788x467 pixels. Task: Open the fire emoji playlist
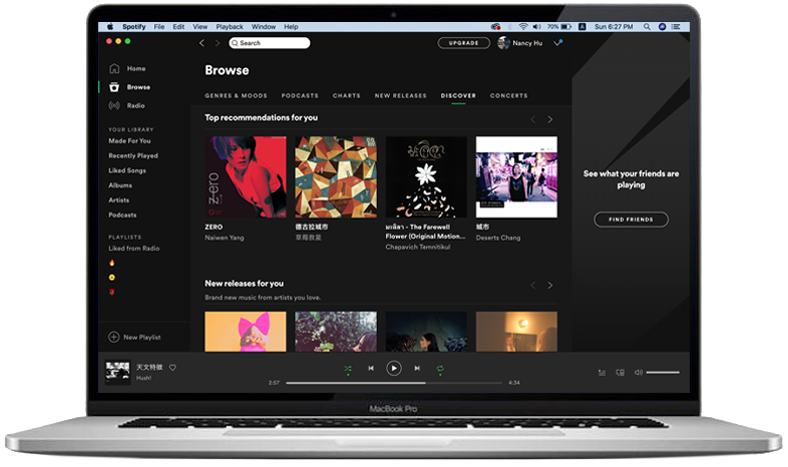(x=112, y=263)
